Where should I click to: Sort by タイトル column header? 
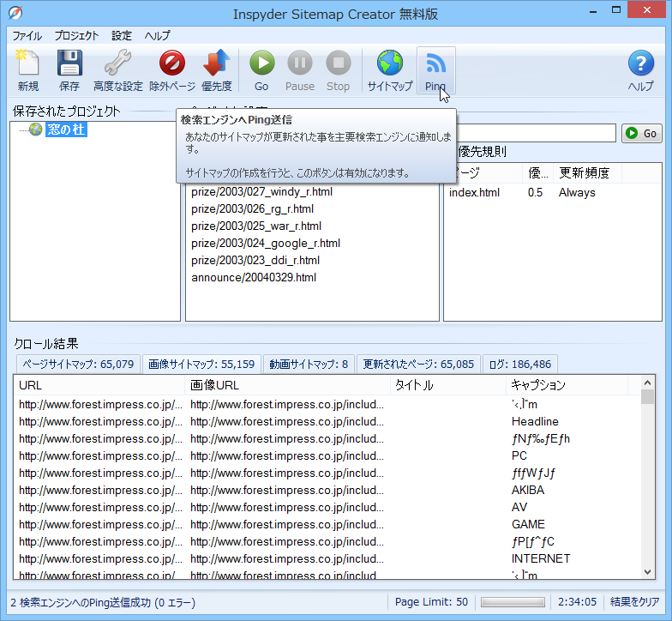click(x=448, y=385)
